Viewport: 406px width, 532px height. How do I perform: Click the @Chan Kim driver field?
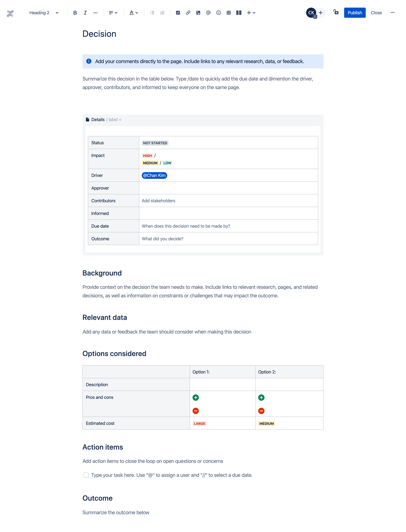click(x=154, y=175)
